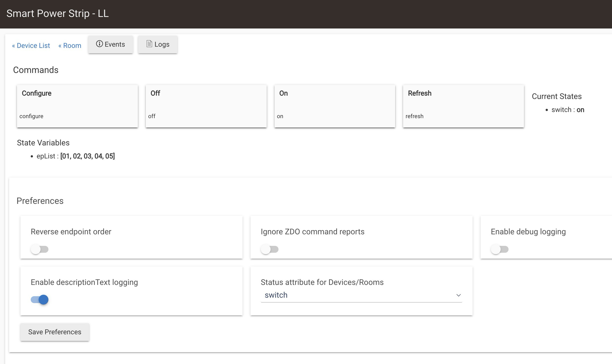Click Save Preferences button

55,332
